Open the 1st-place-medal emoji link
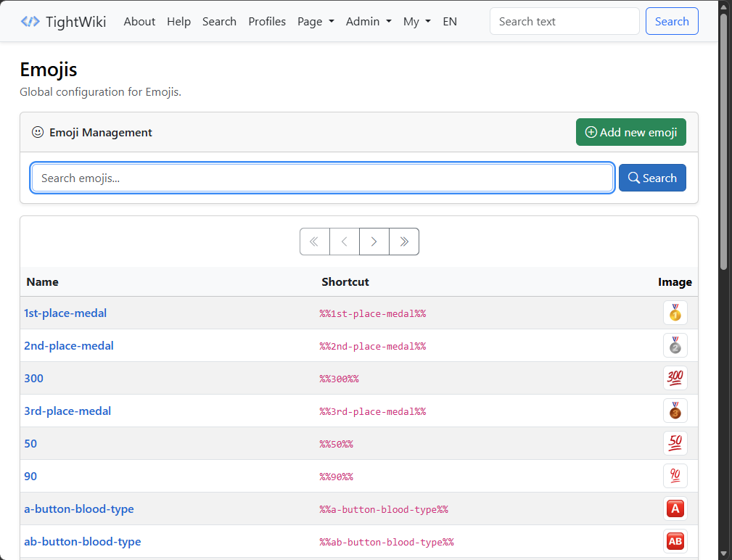 click(65, 313)
